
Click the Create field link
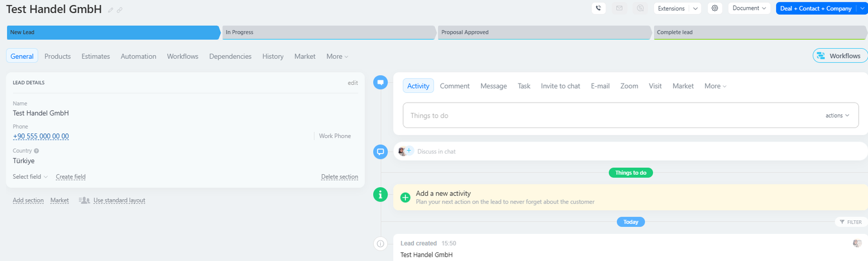tap(71, 177)
